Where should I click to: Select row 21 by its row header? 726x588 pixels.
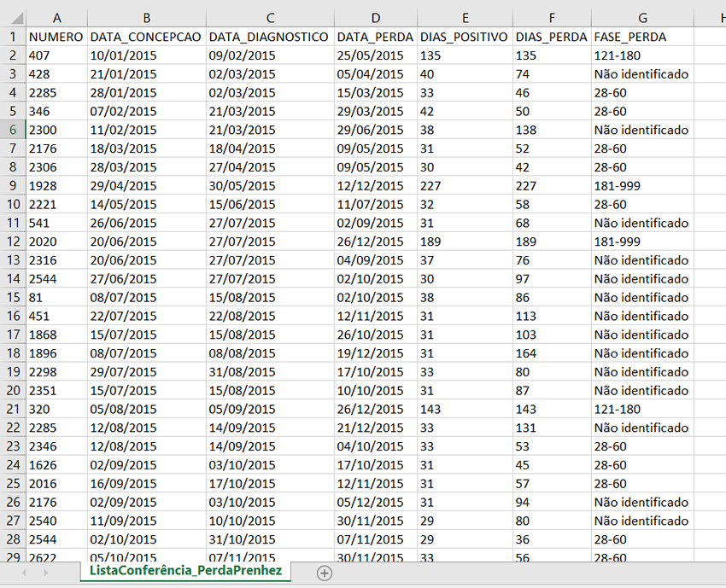(x=13, y=409)
